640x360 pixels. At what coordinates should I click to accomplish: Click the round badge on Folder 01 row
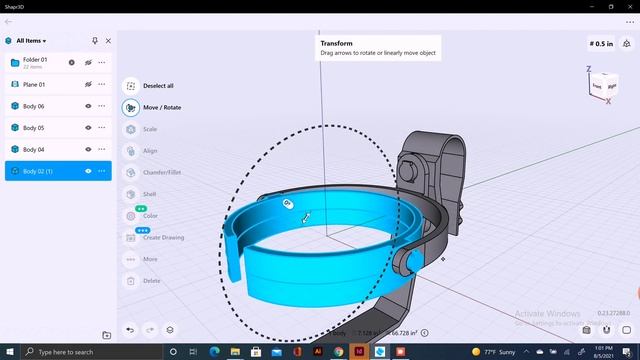click(72, 62)
